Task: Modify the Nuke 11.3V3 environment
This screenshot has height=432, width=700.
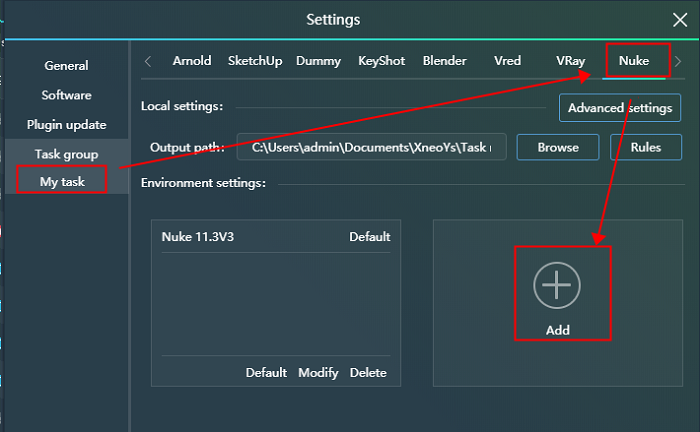Action: (318, 373)
